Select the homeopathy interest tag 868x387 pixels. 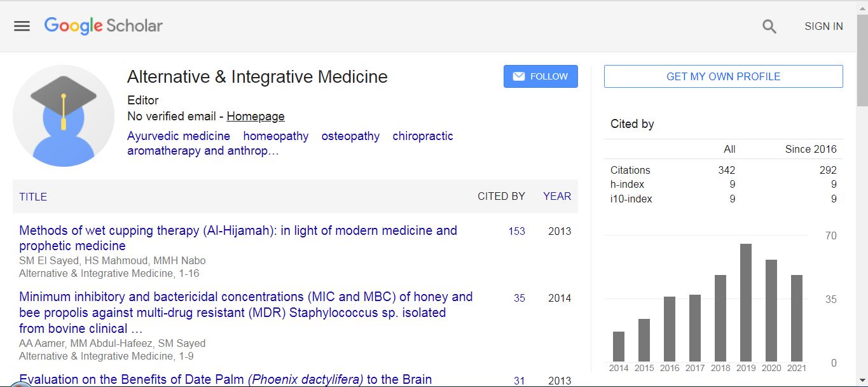tap(276, 136)
